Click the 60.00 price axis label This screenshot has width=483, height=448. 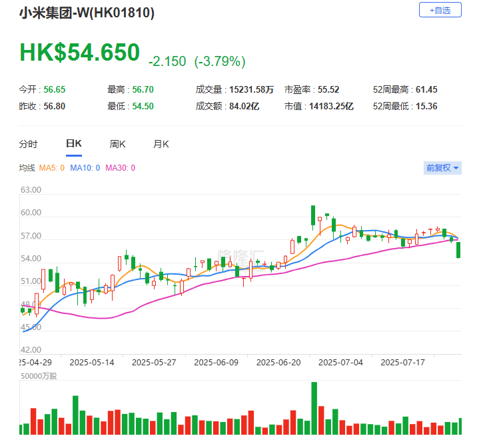[31, 213]
